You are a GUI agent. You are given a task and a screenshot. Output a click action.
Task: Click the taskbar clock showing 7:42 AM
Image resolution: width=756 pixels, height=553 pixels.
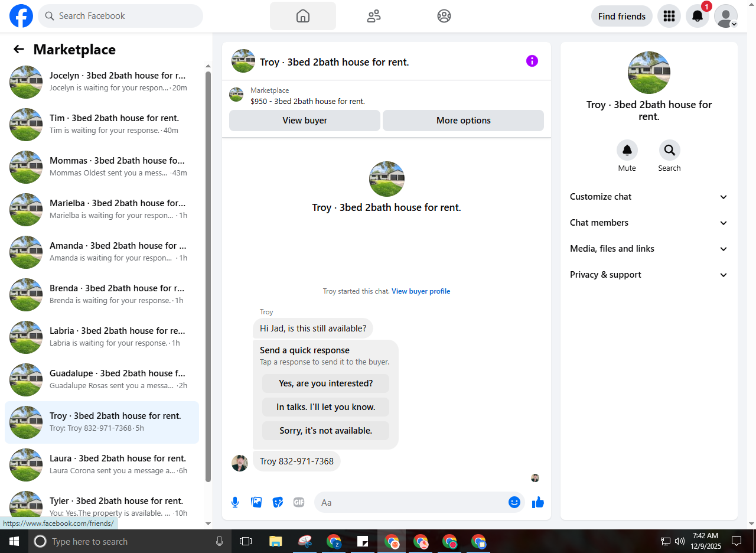pyautogui.click(x=706, y=541)
